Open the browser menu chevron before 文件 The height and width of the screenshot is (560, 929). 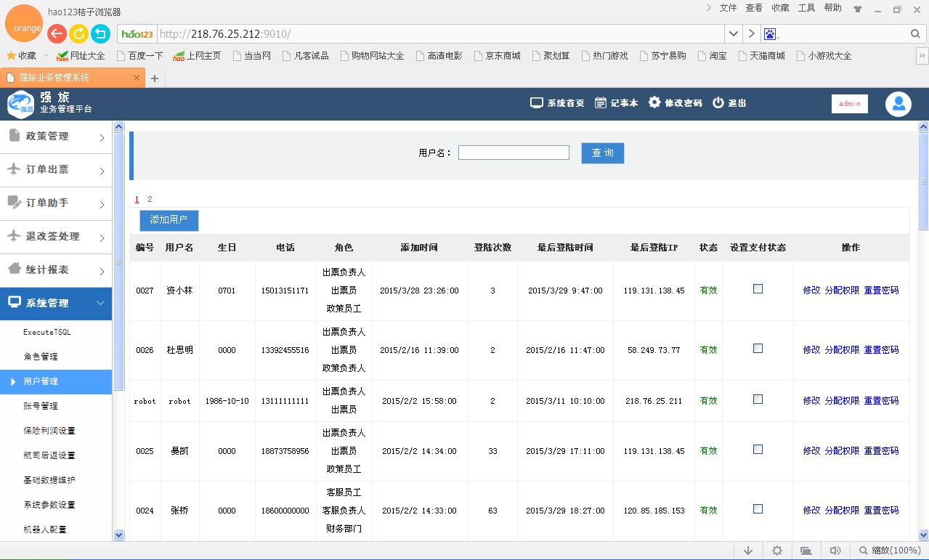(709, 8)
